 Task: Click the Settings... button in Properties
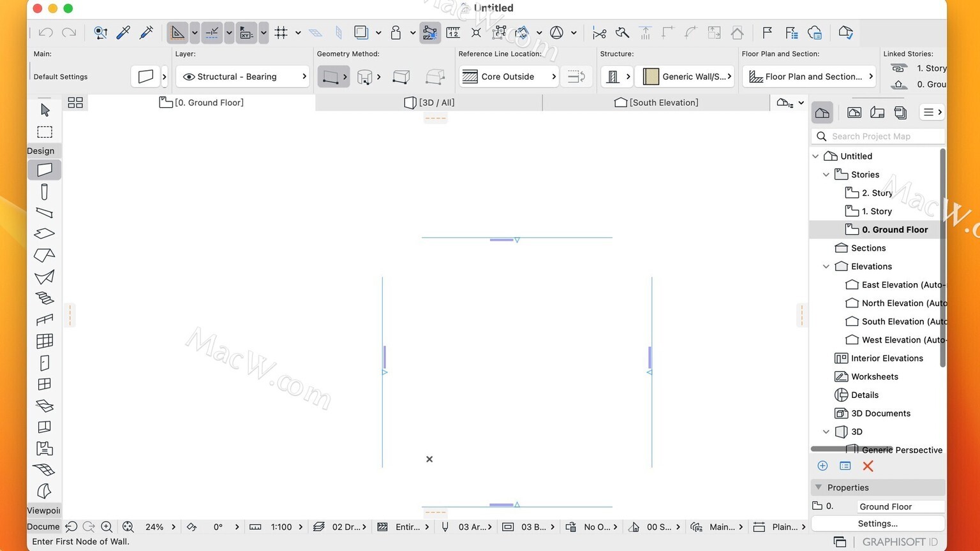coord(877,524)
